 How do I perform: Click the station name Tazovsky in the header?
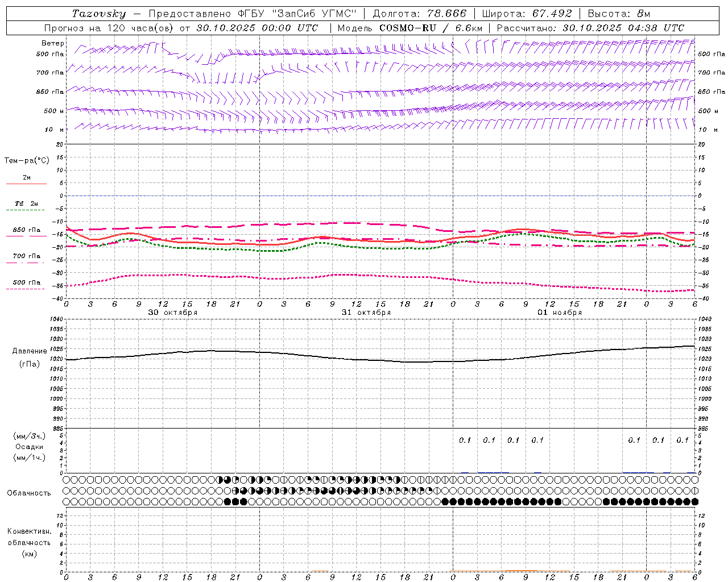99,14
